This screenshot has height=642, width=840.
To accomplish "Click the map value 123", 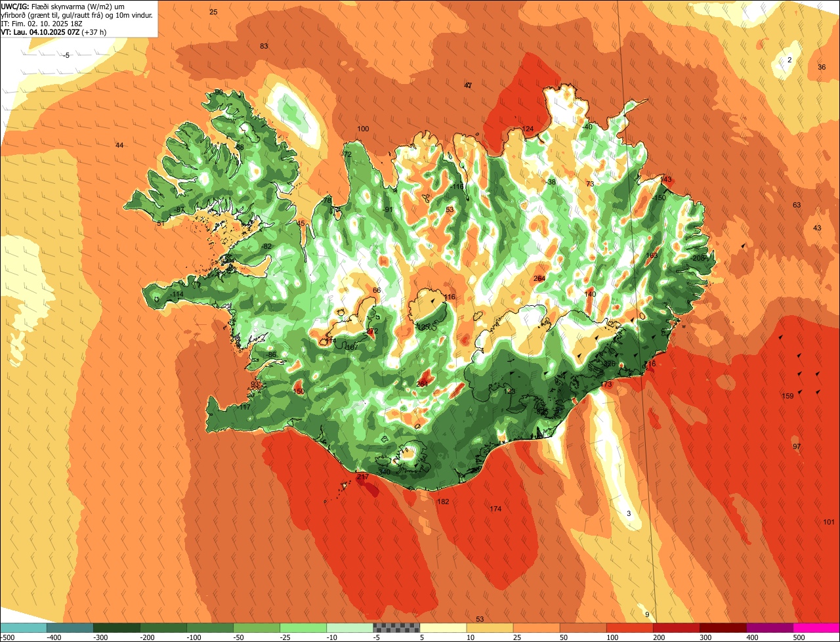I will (x=509, y=391).
